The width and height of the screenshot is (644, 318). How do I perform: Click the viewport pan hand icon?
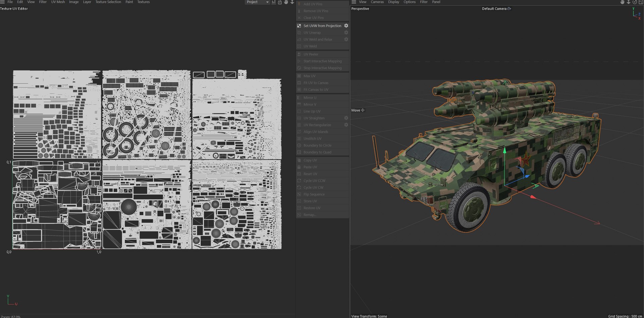[x=622, y=2]
